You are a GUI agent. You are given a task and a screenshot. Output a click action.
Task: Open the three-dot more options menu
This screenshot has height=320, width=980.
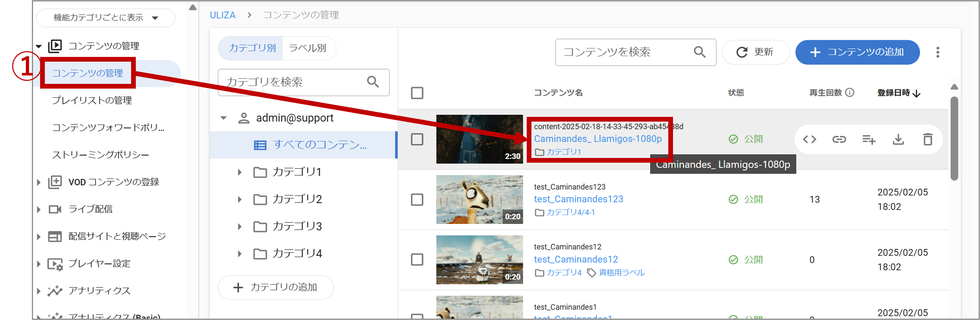click(x=938, y=53)
